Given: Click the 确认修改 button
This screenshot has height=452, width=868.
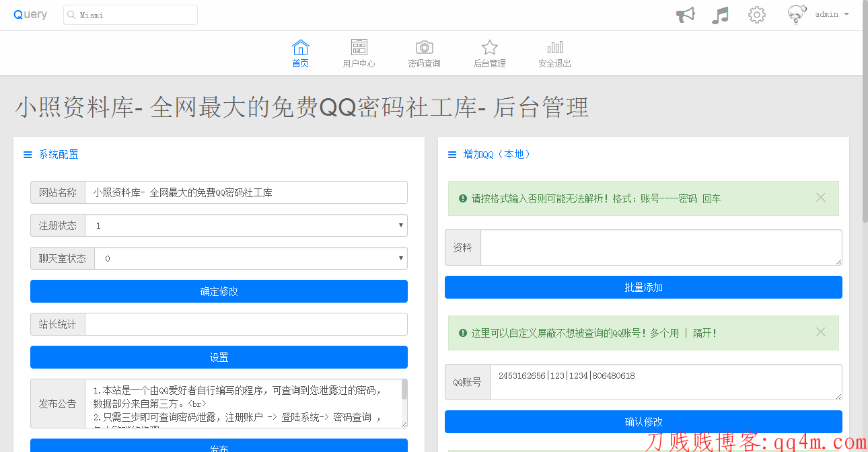Looking at the screenshot, I should [x=643, y=422].
